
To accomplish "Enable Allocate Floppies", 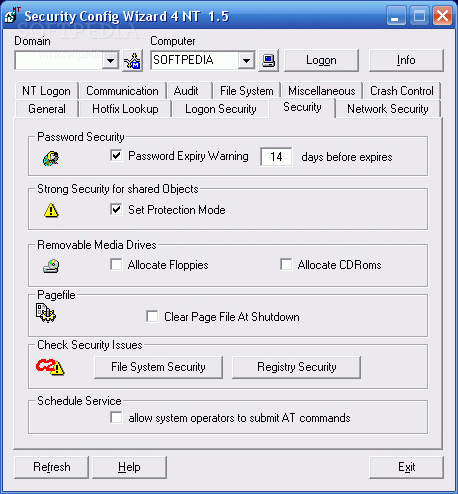I will point(116,265).
